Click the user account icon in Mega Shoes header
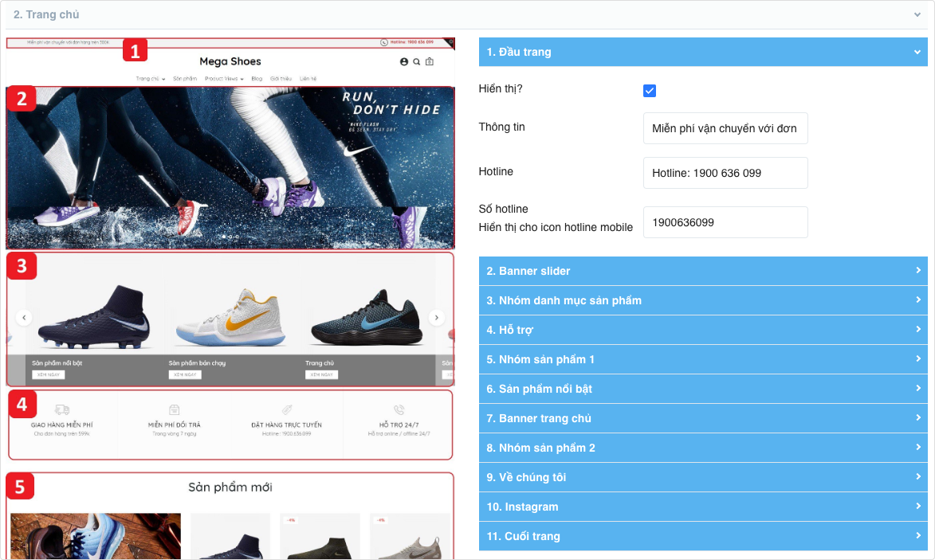935x560 pixels. [x=404, y=62]
